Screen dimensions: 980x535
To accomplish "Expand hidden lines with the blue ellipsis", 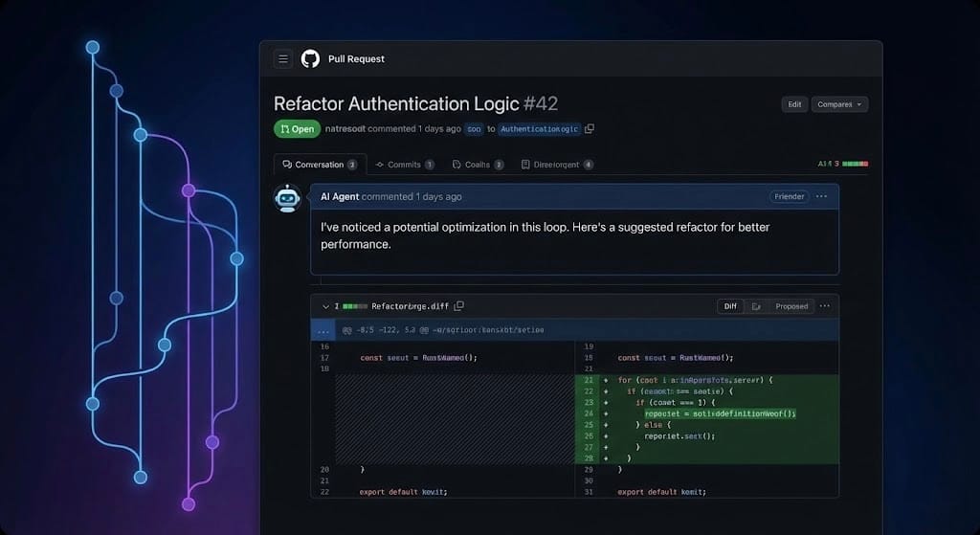I will point(323,329).
